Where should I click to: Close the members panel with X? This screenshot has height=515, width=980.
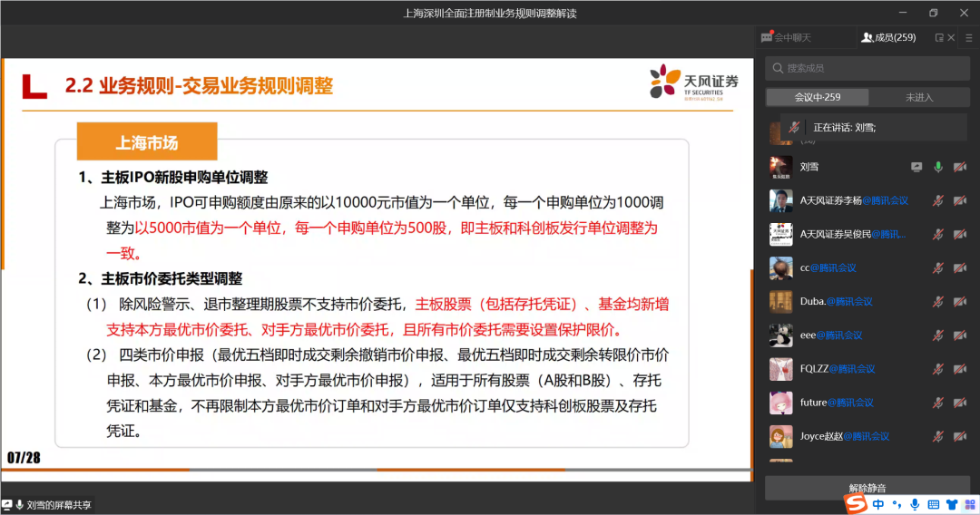(951, 37)
